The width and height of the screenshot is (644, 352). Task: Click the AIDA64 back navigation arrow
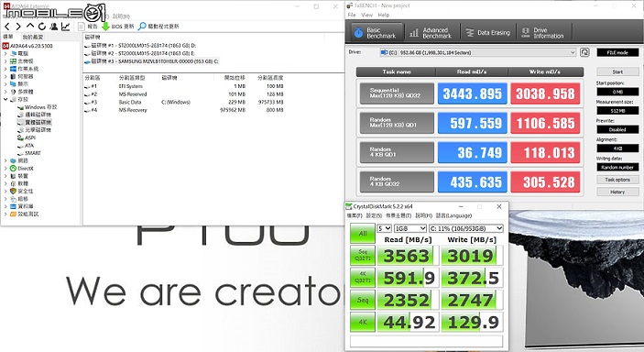(x=7, y=27)
